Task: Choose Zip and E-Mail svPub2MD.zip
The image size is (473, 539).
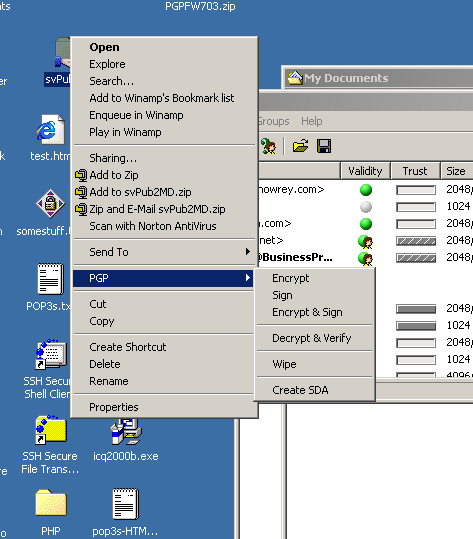Action: pyautogui.click(x=164, y=209)
